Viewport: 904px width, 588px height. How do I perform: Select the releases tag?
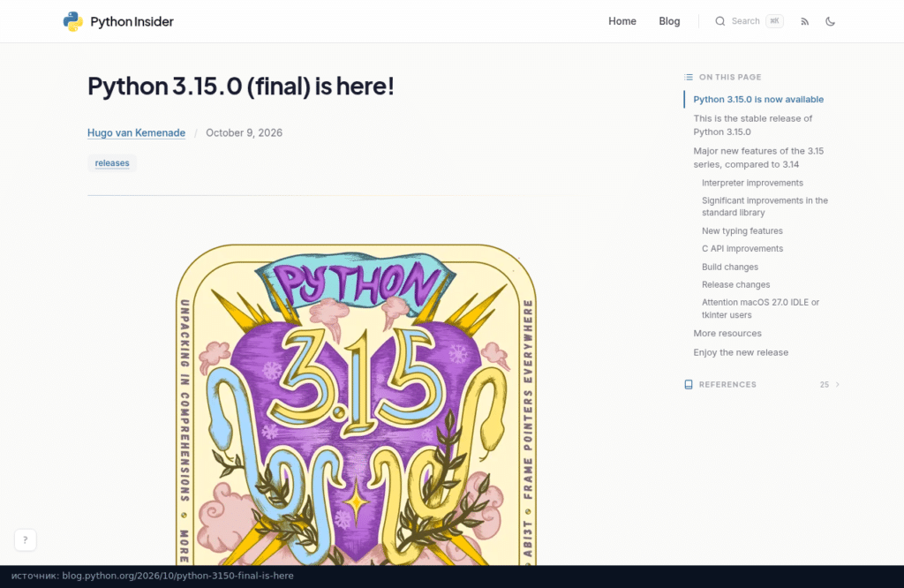tap(112, 163)
